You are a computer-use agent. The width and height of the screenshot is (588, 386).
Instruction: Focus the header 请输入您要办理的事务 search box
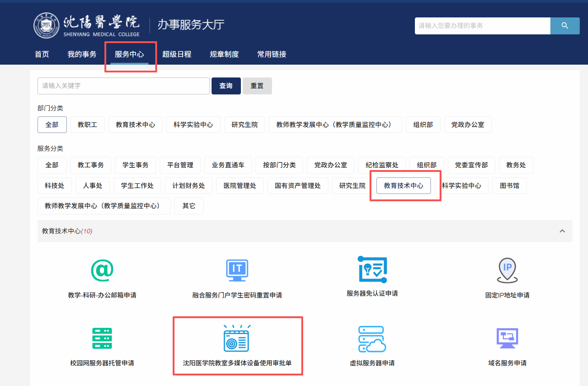point(482,26)
